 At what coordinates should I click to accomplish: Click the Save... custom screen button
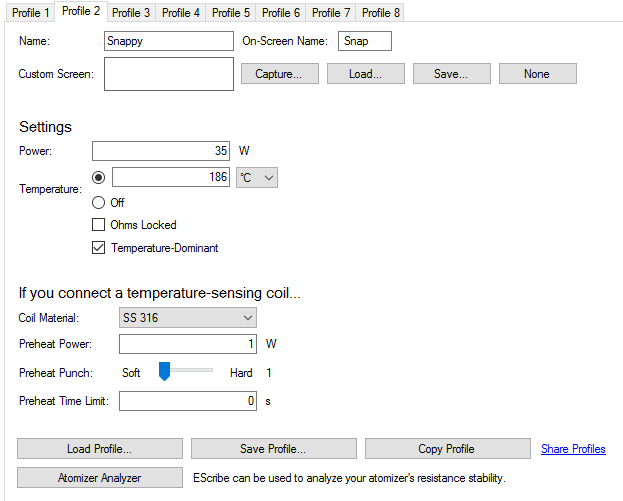pos(450,74)
